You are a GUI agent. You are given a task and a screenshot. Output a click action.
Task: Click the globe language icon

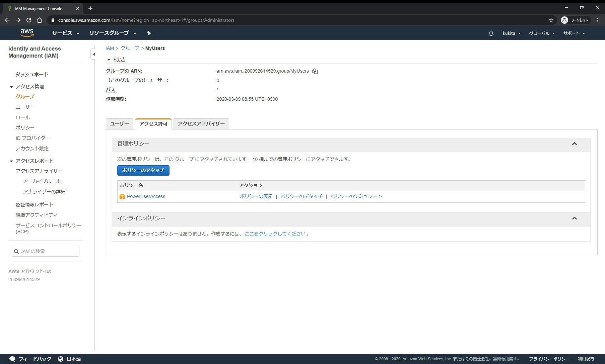pyautogui.click(x=61, y=359)
